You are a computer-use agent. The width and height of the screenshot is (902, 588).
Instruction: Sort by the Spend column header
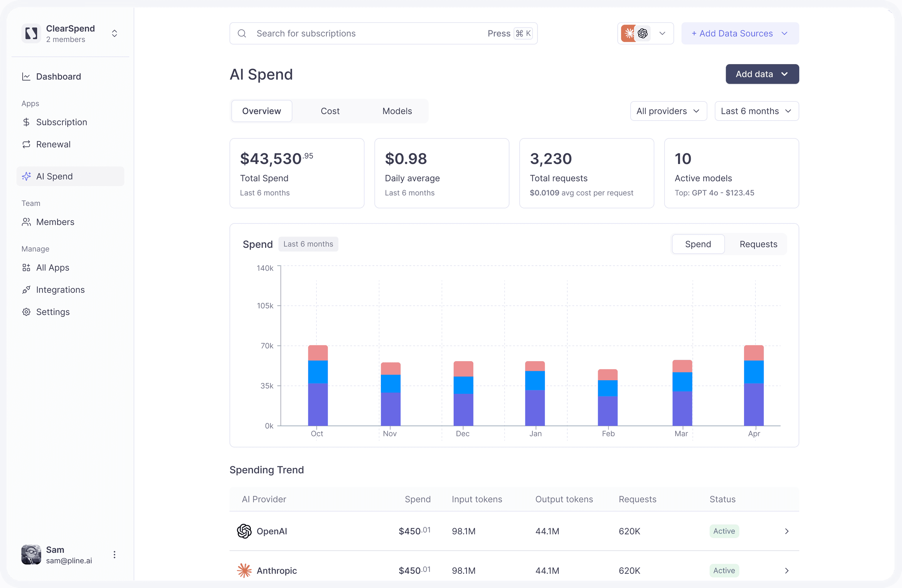(417, 499)
